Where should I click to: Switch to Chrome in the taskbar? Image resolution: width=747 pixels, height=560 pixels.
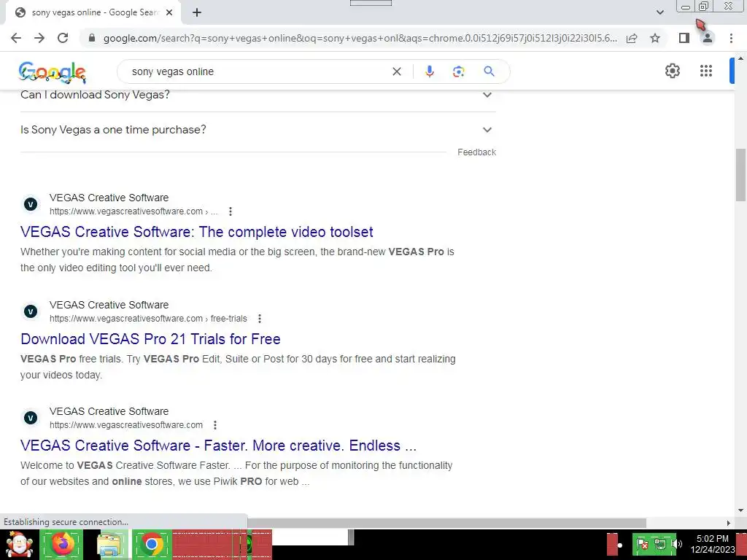(x=152, y=544)
